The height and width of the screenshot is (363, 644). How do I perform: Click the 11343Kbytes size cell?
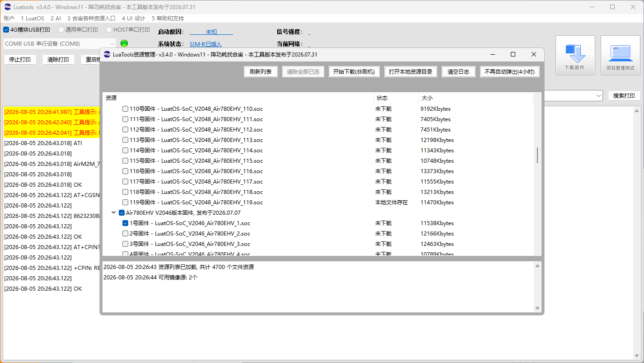click(437, 151)
